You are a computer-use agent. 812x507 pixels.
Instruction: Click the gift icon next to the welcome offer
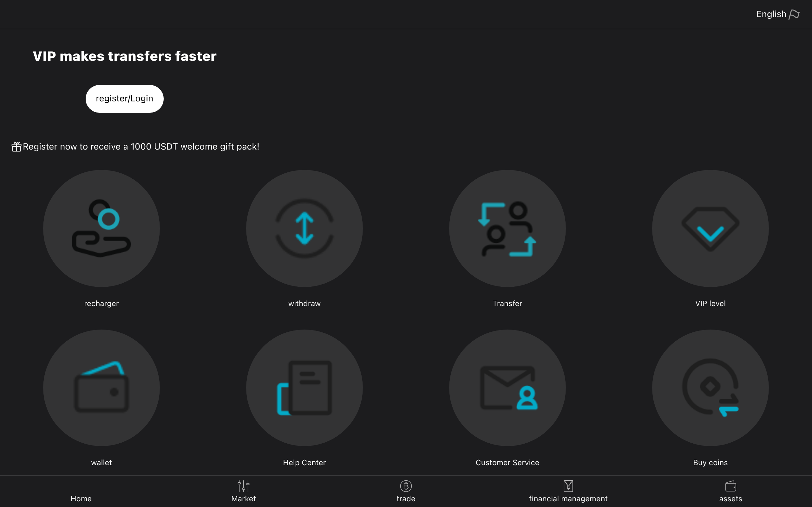pos(16,146)
